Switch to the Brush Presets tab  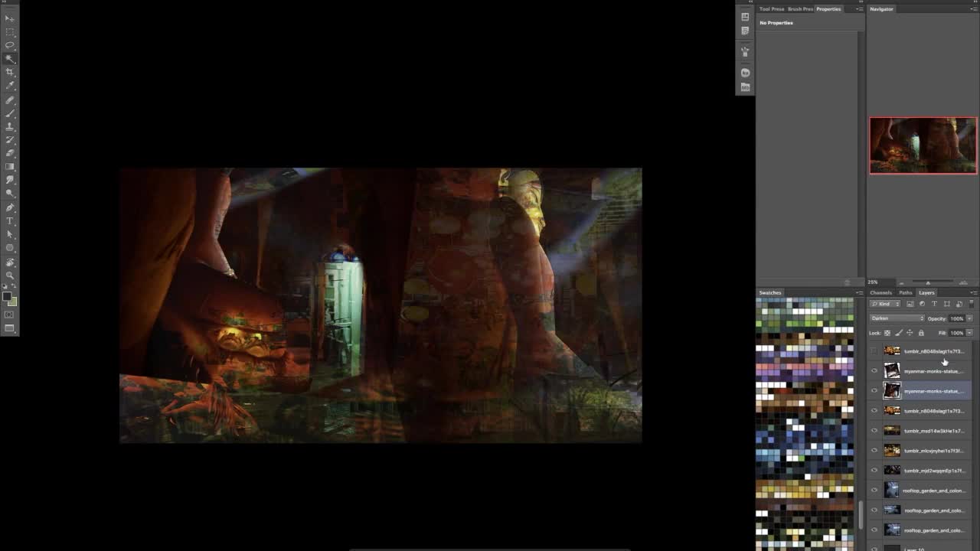pos(800,9)
